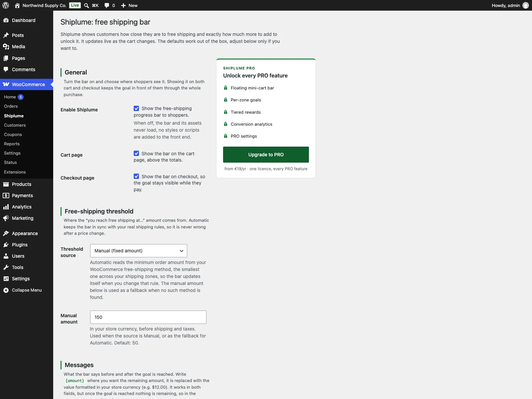Open WooCommerce Extensions submenu item
Screen dimensions: 532x399
coord(15,172)
